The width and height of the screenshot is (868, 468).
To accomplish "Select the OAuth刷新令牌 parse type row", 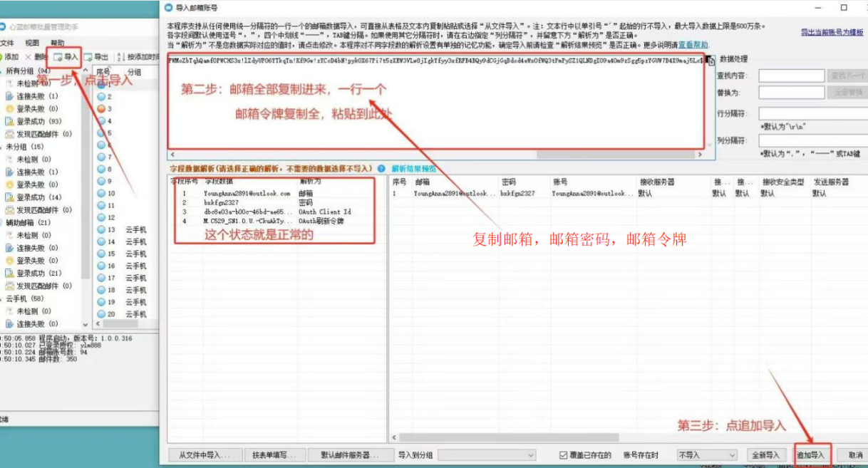I will coord(321,221).
